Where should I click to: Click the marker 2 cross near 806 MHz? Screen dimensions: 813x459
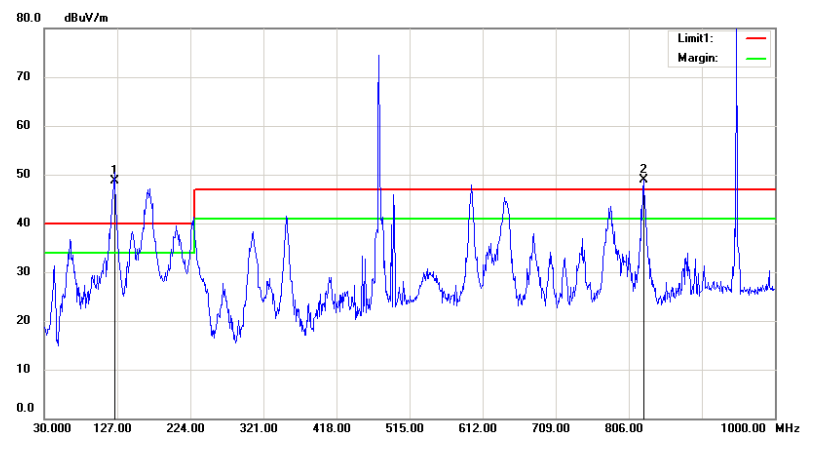(x=643, y=179)
